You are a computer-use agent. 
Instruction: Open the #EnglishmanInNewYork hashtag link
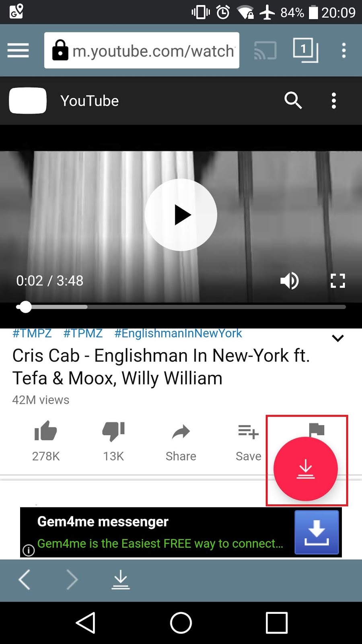point(178,333)
